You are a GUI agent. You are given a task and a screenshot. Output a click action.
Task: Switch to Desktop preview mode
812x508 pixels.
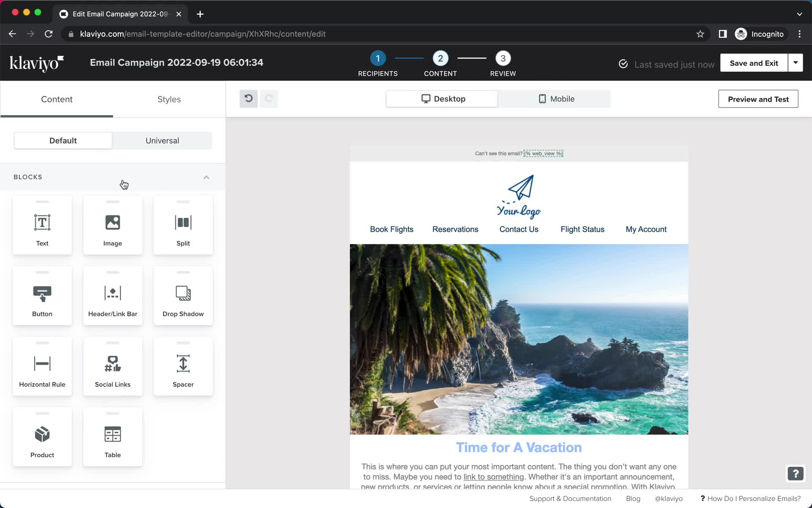pyautogui.click(x=442, y=98)
